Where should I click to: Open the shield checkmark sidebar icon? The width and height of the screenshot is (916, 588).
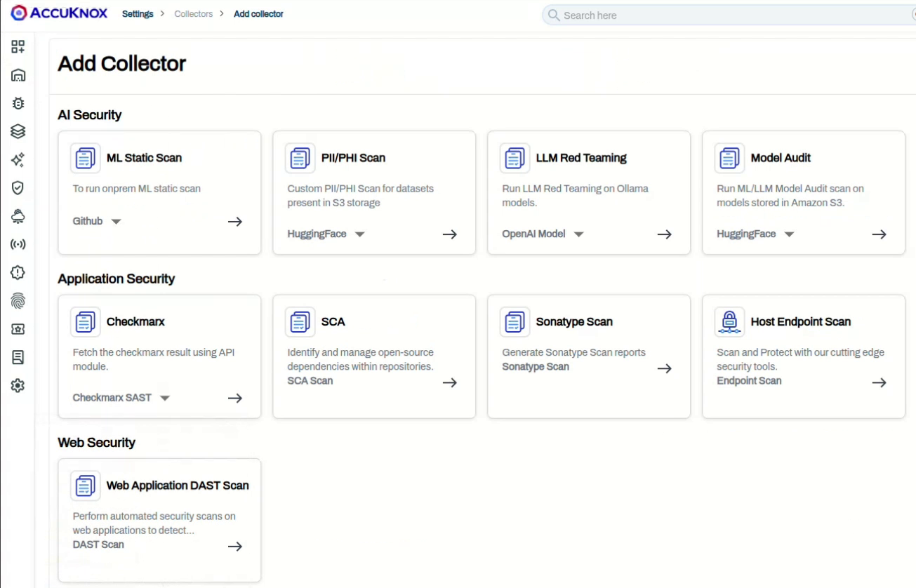point(18,188)
